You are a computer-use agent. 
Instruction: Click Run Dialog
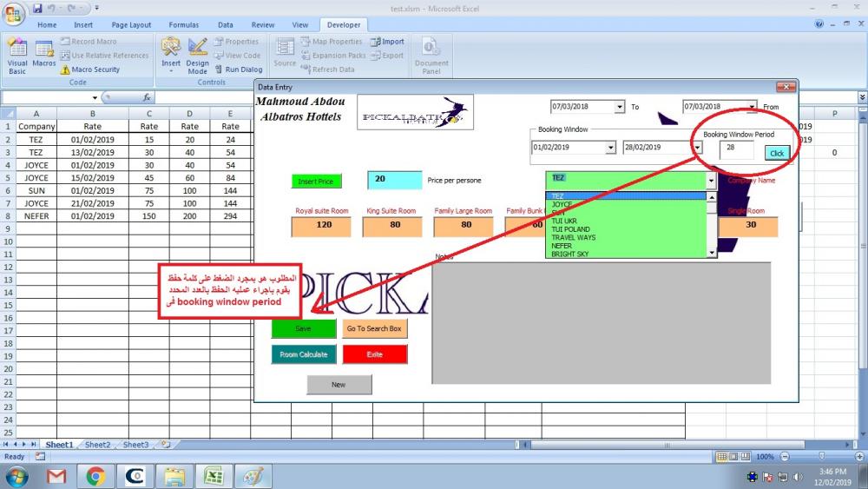tap(239, 69)
